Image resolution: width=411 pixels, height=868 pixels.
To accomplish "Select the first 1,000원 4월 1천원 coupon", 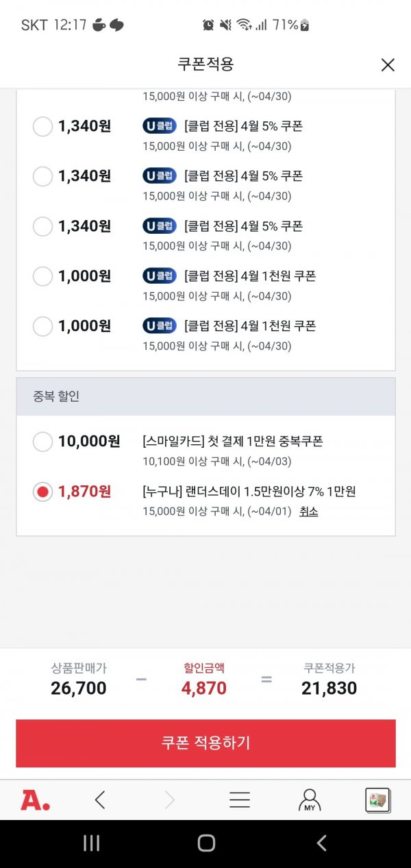I will pyautogui.click(x=42, y=276).
